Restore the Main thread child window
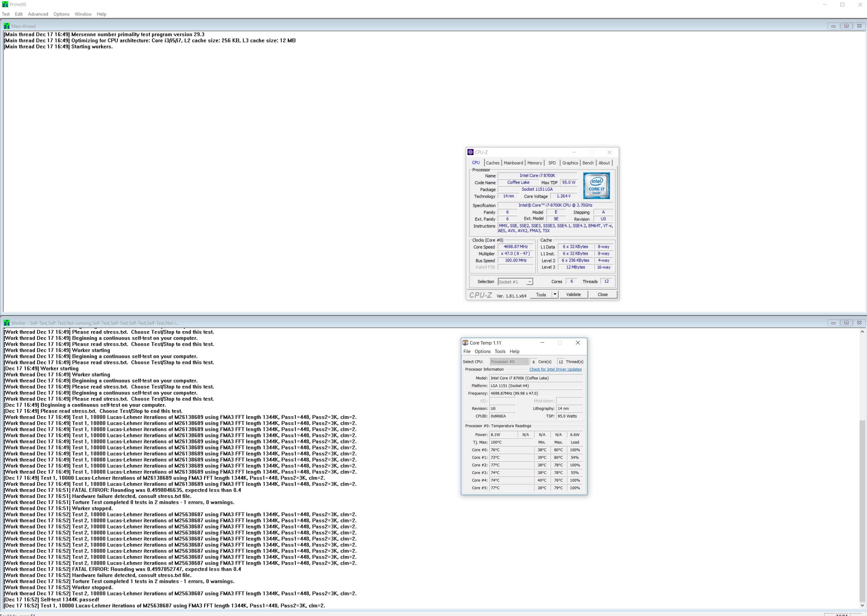 [x=846, y=26]
